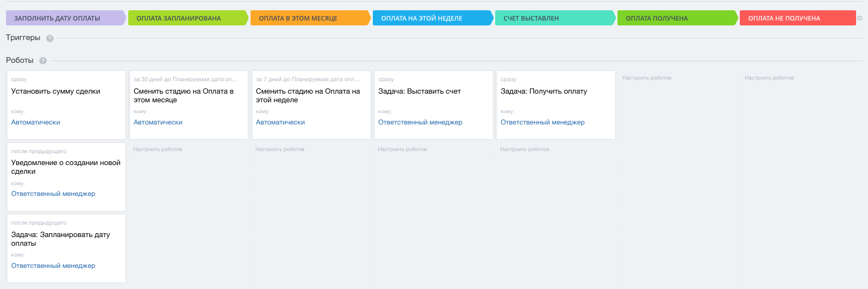Click Настроить роботов under Оплата не получена

769,78
